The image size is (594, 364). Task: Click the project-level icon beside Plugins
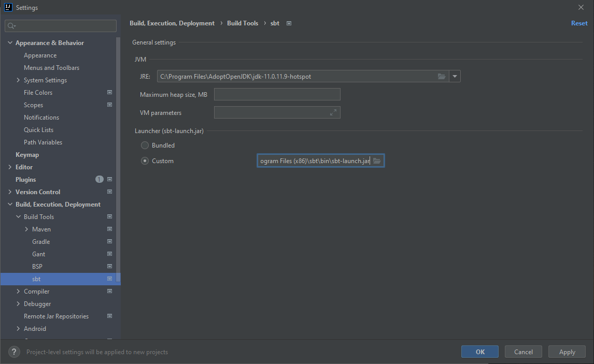109,179
